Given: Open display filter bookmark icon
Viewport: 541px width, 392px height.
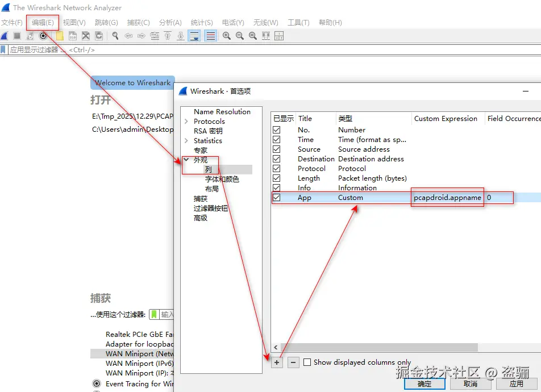Looking at the screenshot, I should coord(3,49).
